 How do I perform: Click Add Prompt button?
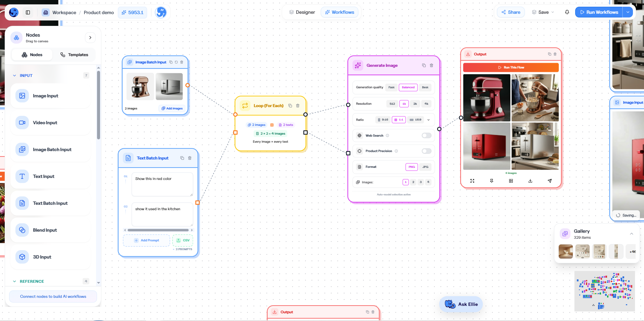[147, 240]
